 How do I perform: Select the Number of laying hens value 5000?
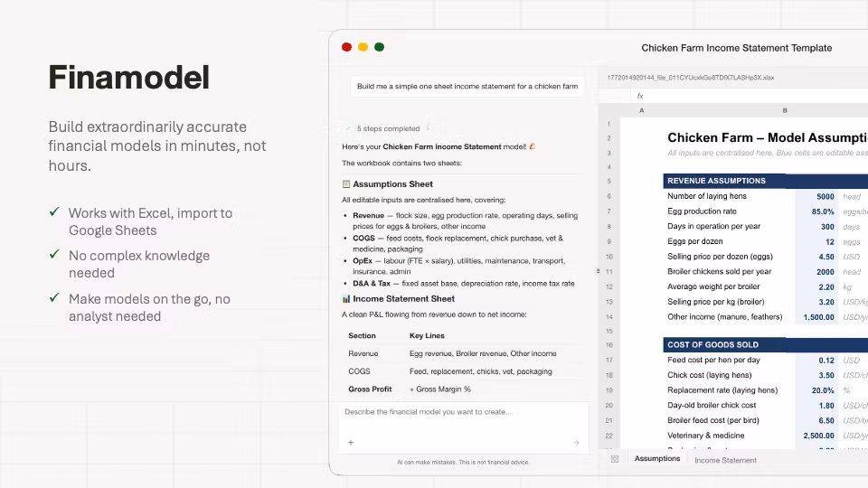(816, 196)
